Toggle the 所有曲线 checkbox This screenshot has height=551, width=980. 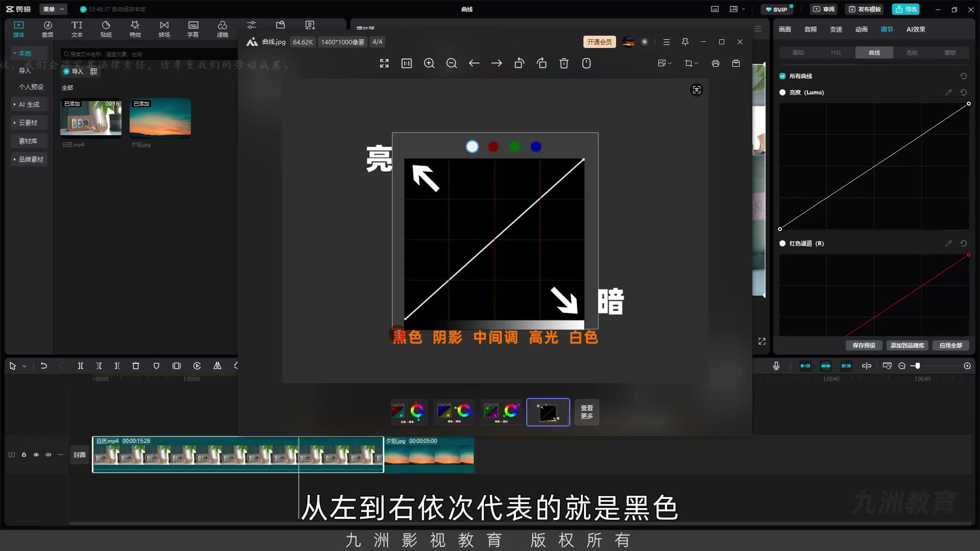pyautogui.click(x=782, y=76)
